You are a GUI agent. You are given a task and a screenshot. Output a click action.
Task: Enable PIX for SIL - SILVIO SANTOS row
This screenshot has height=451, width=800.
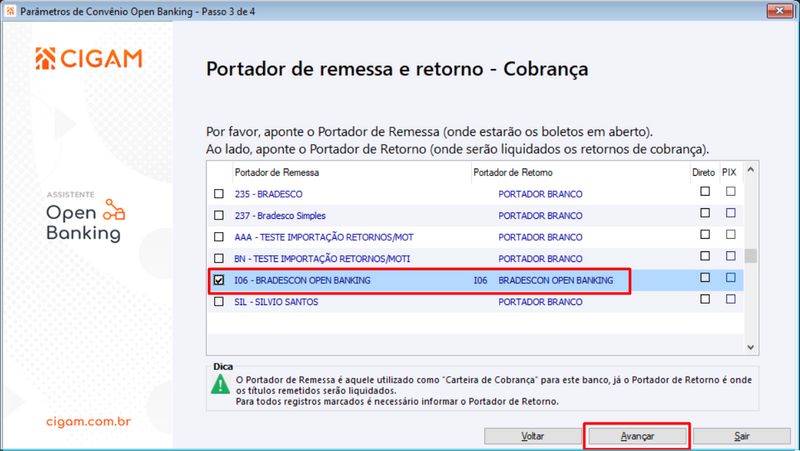point(731,299)
